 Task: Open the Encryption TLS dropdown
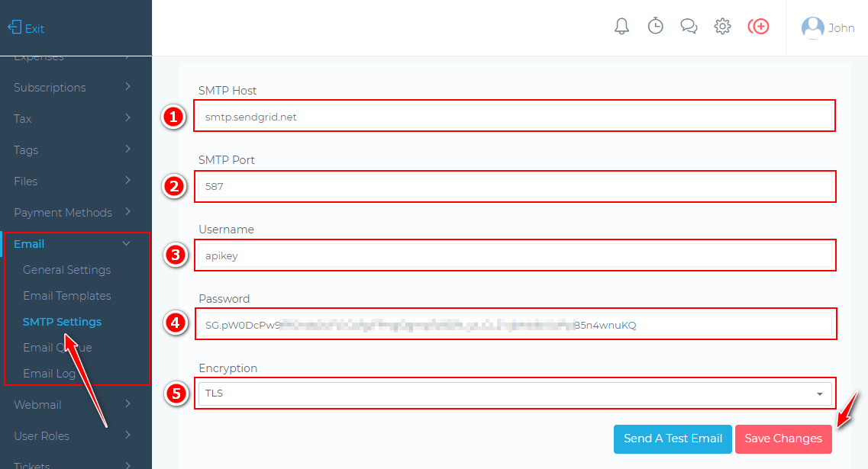click(x=515, y=394)
